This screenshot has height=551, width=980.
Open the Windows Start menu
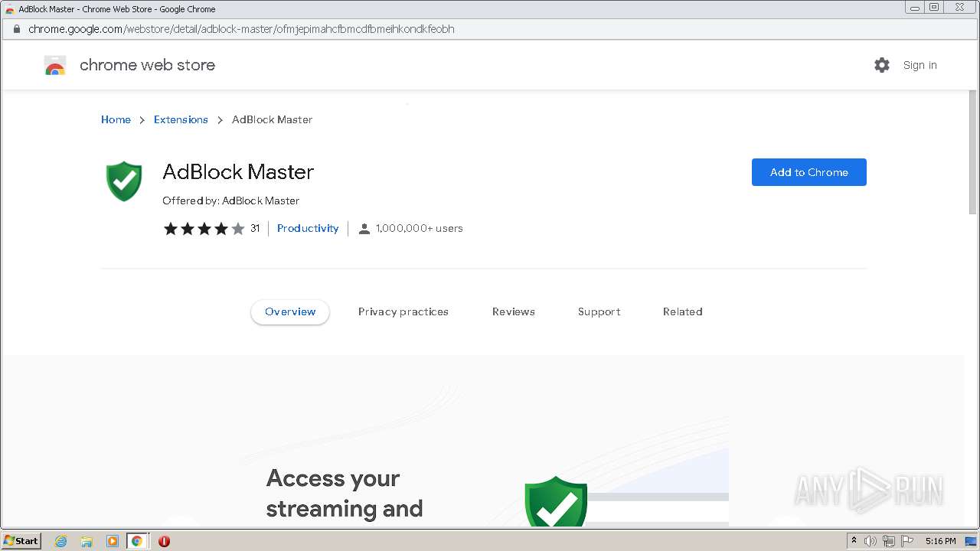pyautogui.click(x=21, y=541)
